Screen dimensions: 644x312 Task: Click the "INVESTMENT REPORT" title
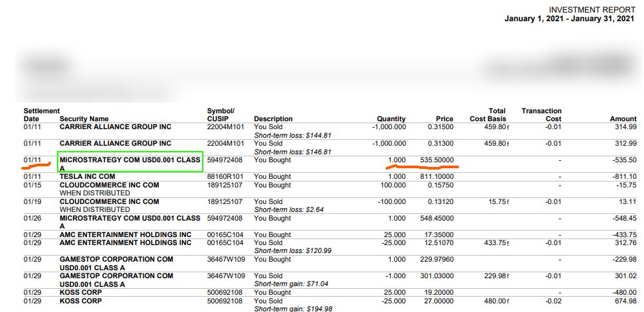pyautogui.click(x=592, y=10)
